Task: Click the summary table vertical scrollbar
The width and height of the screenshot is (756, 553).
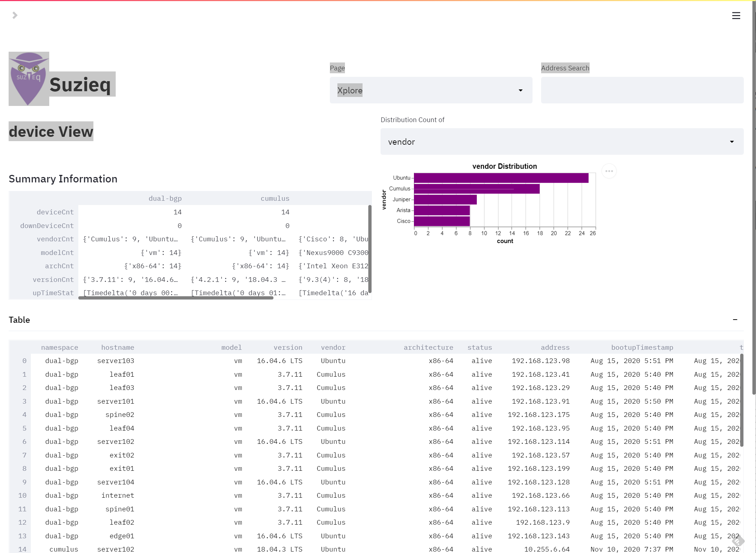Action: click(x=370, y=248)
